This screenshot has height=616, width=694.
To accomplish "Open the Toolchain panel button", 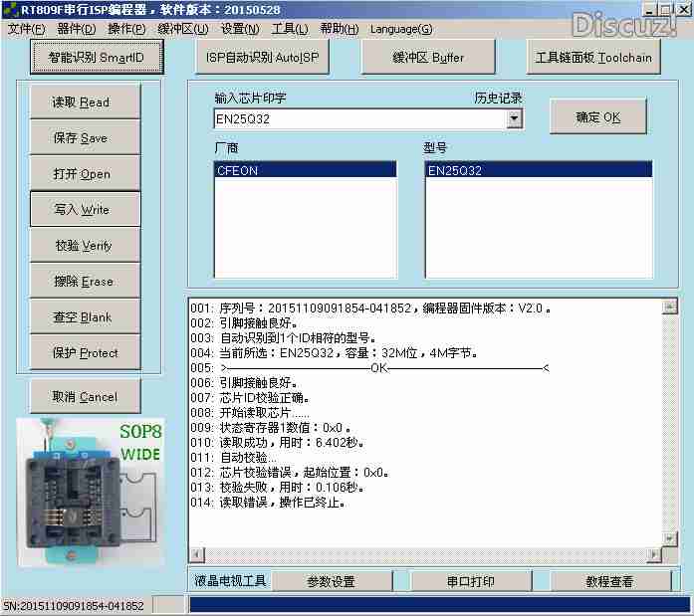I will [x=593, y=58].
